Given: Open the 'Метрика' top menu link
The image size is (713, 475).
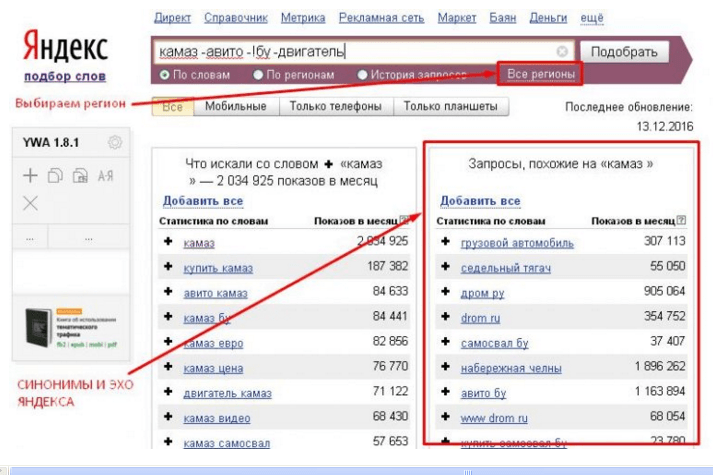Looking at the screenshot, I should tap(303, 18).
